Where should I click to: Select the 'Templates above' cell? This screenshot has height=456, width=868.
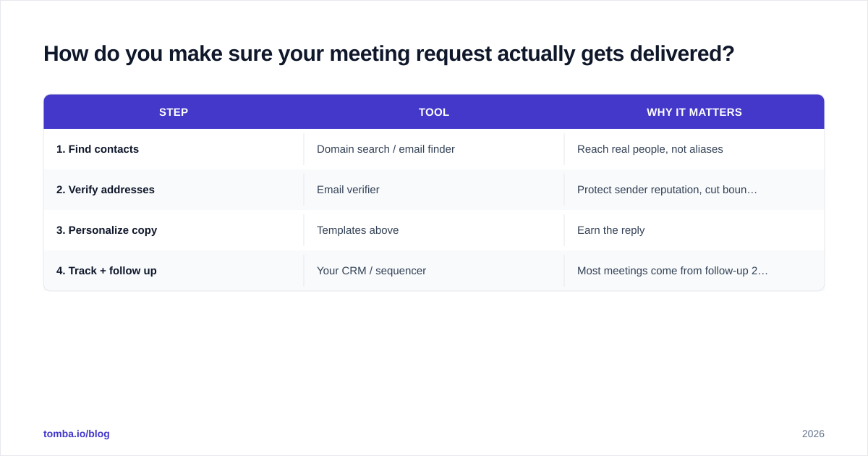(434, 230)
